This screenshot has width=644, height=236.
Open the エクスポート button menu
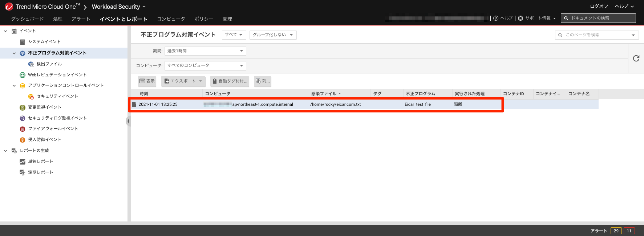pyautogui.click(x=183, y=81)
